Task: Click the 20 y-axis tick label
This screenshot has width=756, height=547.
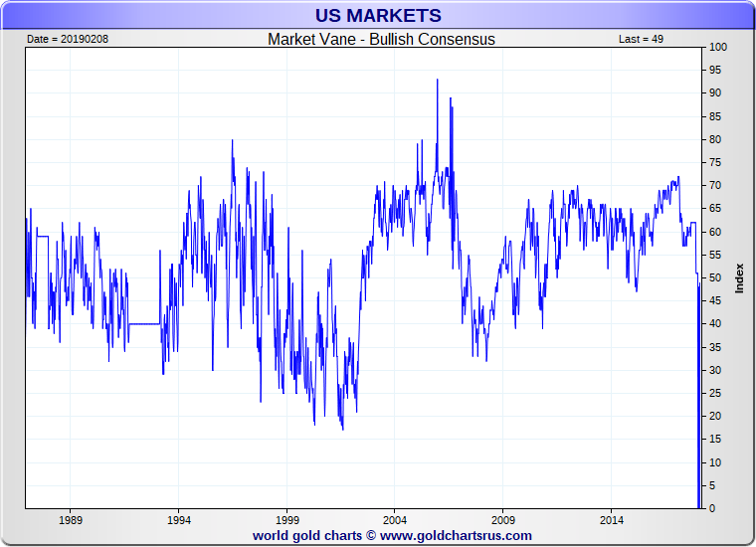Action: (x=715, y=416)
